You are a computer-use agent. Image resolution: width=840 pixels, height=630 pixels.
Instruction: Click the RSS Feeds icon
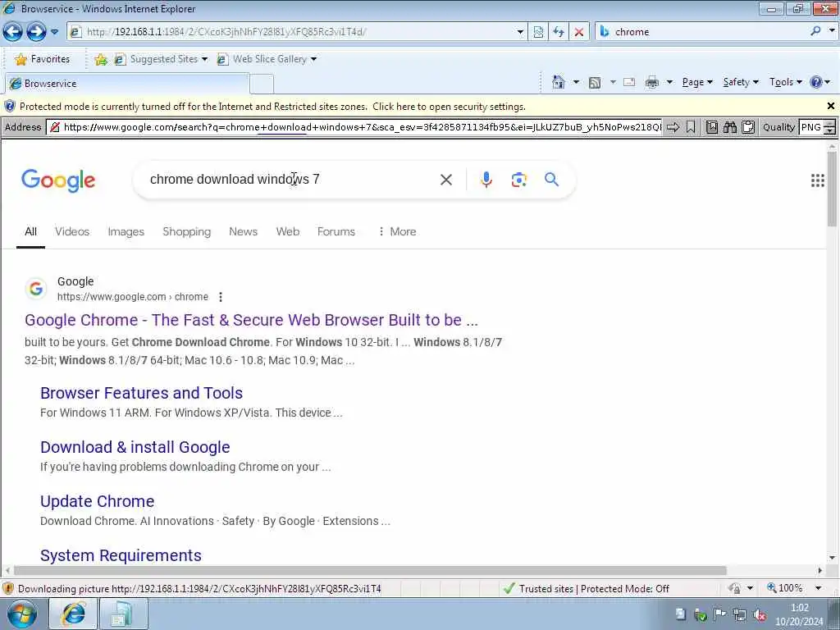point(595,82)
